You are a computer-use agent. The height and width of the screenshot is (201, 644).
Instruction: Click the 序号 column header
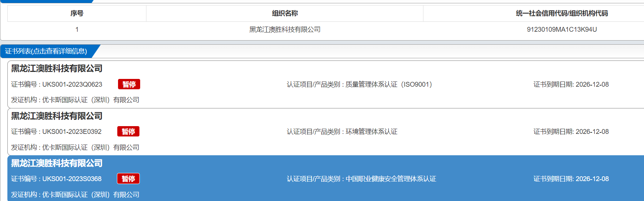77,13
